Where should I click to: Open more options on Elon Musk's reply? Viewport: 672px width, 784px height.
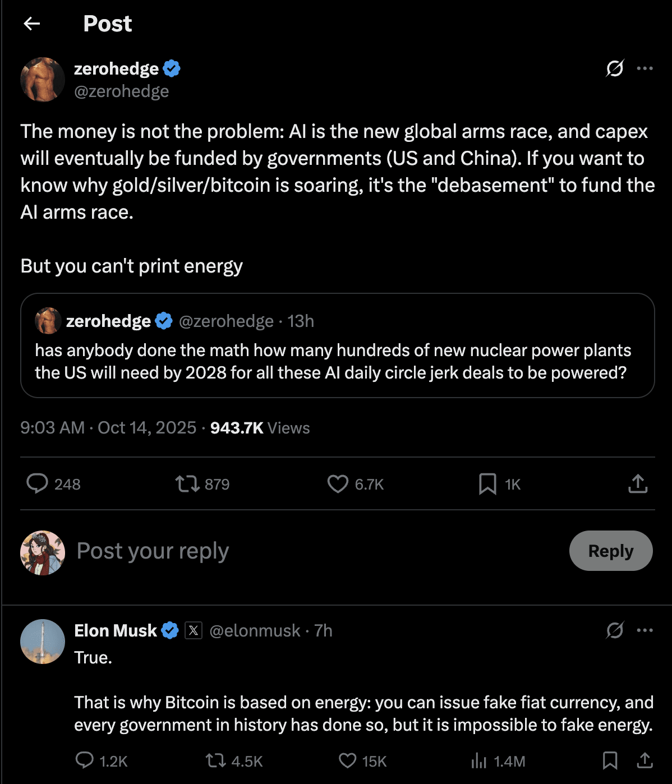(x=645, y=630)
